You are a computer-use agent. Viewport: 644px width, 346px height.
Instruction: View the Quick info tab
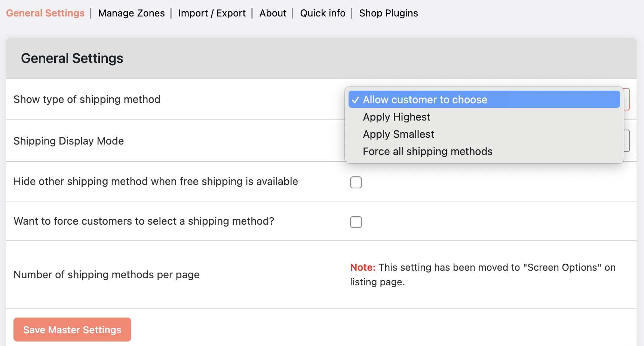pyautogui.click(x=322, y=13)
